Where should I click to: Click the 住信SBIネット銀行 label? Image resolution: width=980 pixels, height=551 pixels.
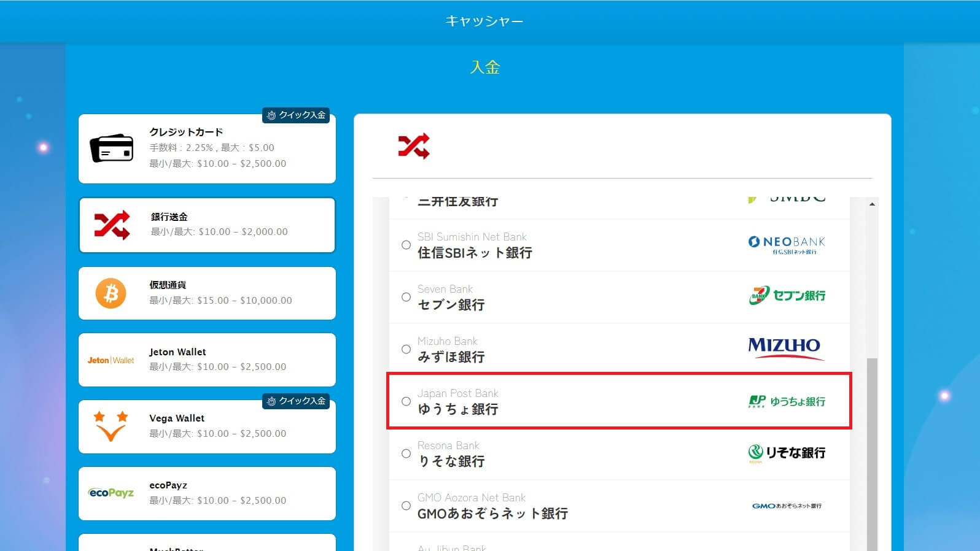coord(475,253)
